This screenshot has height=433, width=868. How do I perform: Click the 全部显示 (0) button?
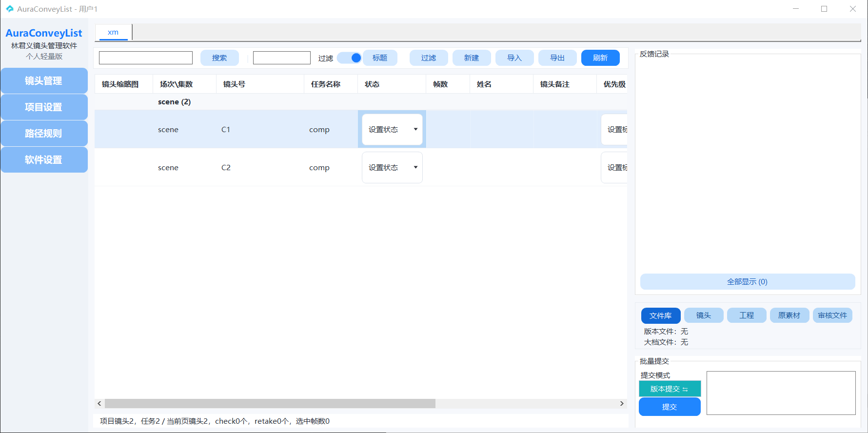click(748, 281)
